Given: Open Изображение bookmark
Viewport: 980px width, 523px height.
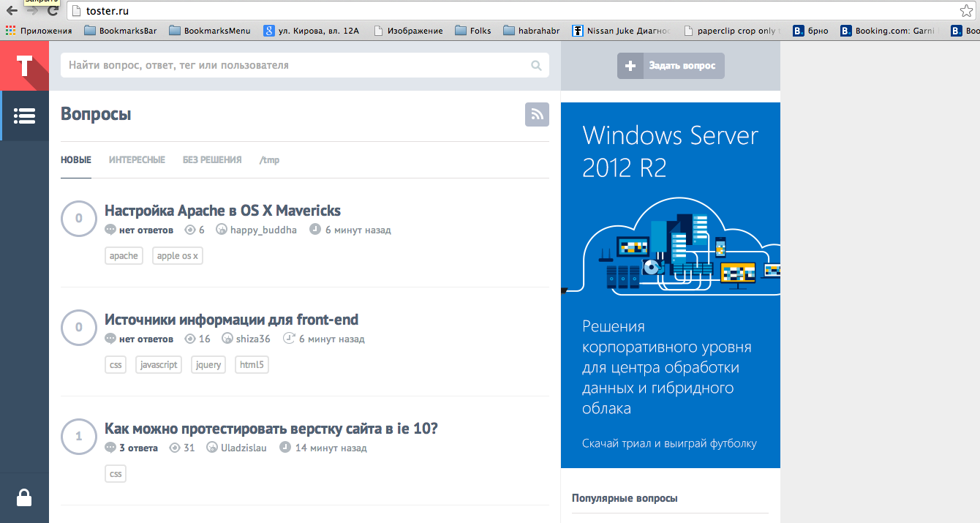Looking at the screenshot, I should coord(408,31).
